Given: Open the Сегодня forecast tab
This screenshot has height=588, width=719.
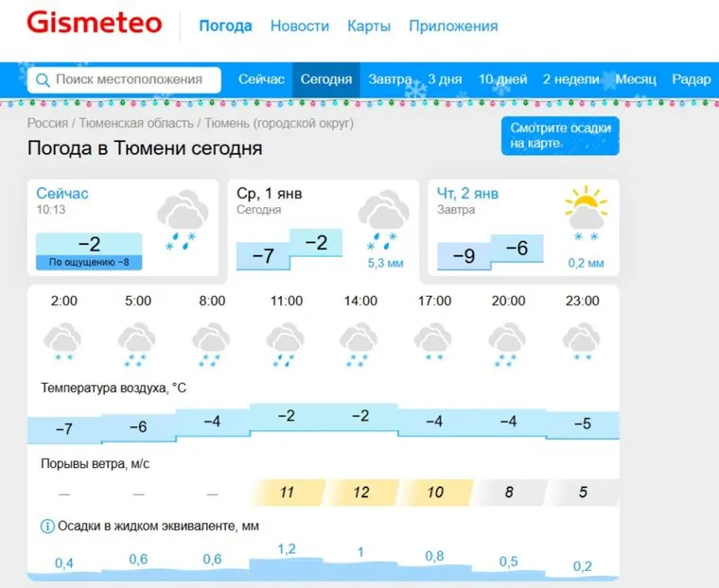Looking at the screenshot, I should (325, 79).
